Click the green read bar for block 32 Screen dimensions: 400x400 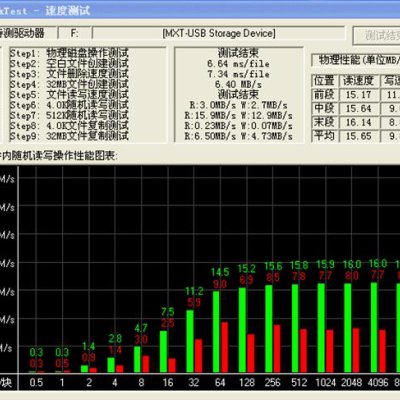click(x=190, y=341)
